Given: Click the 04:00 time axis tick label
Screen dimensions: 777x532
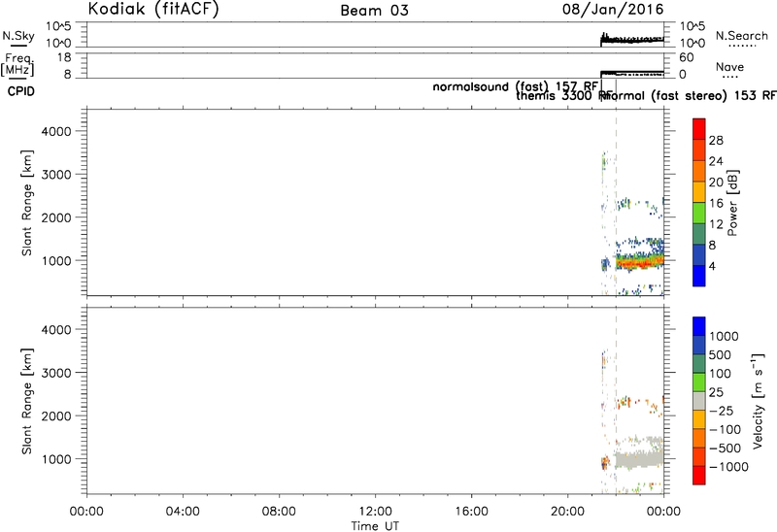Looking at the screenshot, I should tap(183, 512).
